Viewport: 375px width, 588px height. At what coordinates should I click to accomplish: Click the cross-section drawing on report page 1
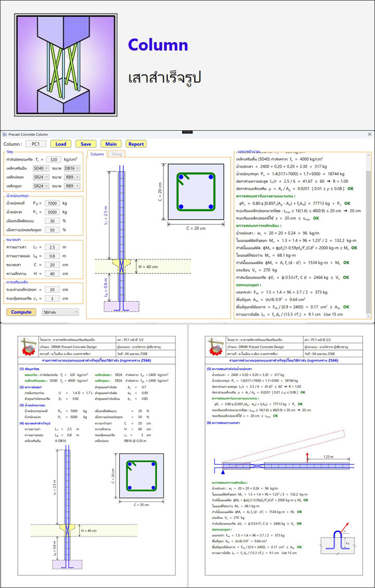(141, 477)
